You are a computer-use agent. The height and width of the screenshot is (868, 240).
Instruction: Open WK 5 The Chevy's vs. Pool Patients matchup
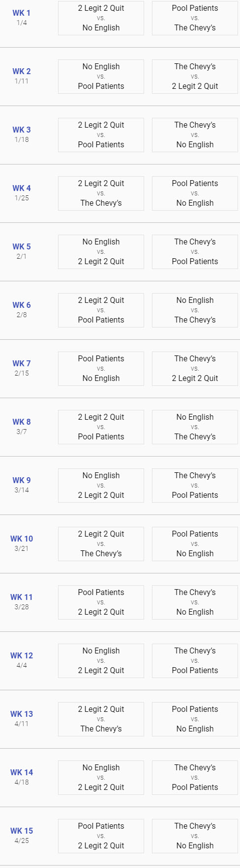point(195,252)
